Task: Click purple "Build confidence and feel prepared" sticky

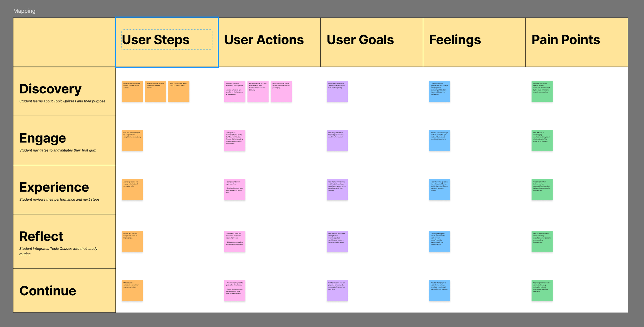Action: [x=337, y=291]
